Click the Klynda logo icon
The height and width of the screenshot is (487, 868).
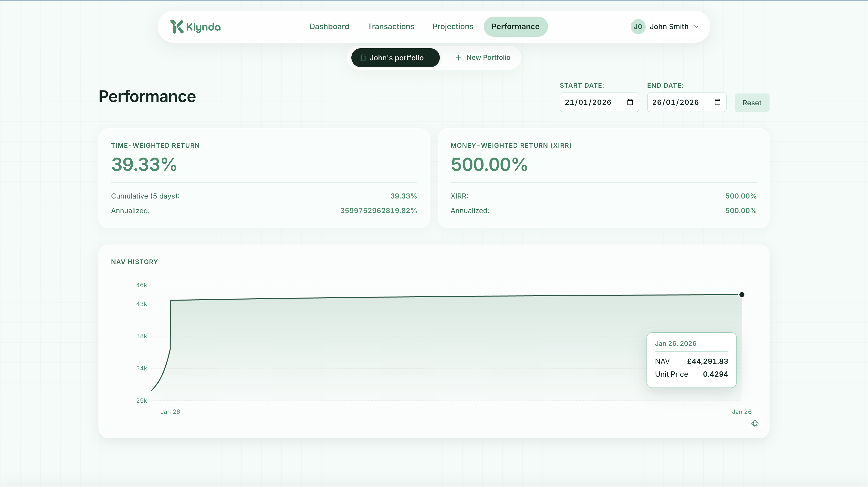click(x=177, y=26)
